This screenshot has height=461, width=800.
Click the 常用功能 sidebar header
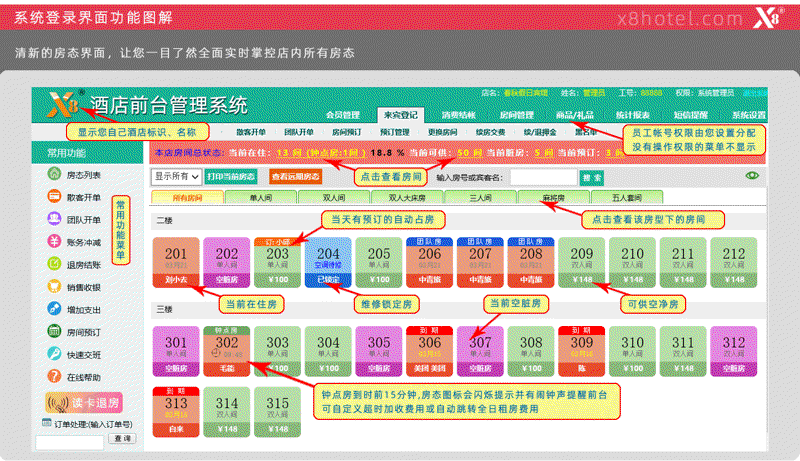pyautogui.click(x=87, y=152)
